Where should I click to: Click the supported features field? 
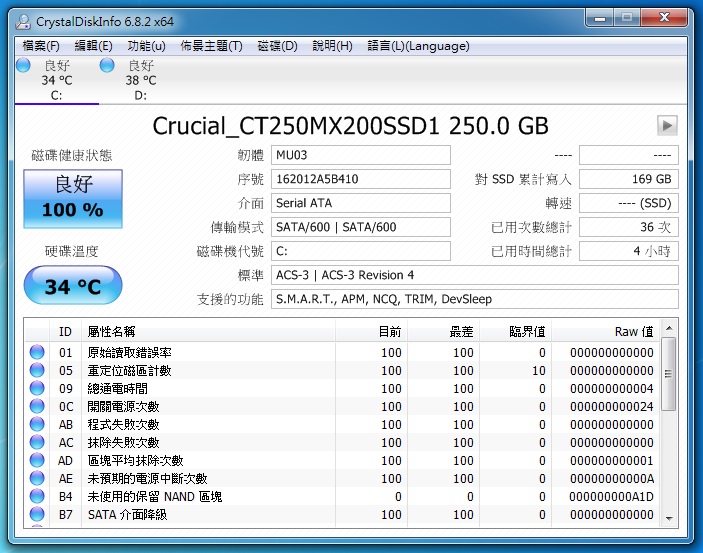pyautogui.click(x=475, y=299)
